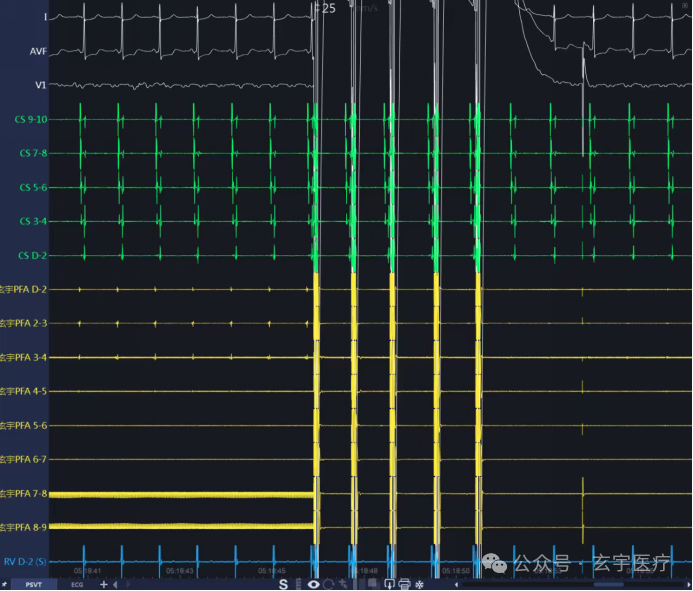Select the CS 9-10 channel label
693x591 pixels.
30,119
